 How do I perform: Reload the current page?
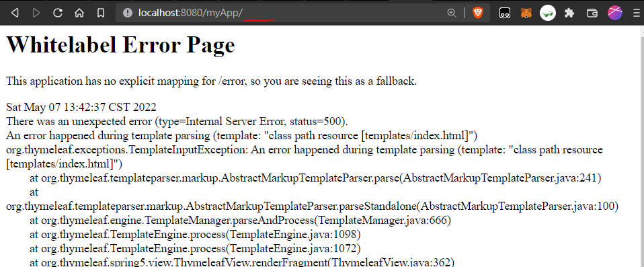tap(58, 13)
